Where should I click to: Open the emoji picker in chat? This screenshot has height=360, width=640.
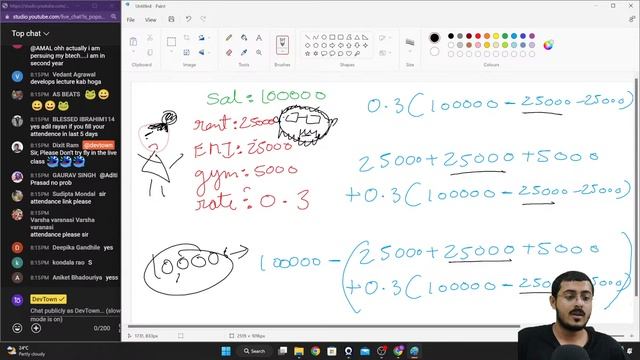click(17, 328)
